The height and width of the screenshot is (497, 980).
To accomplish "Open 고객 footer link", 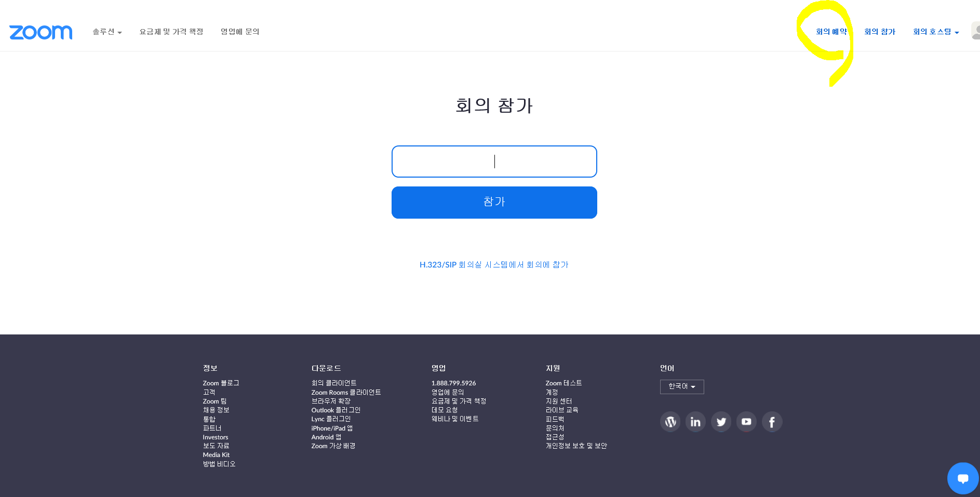I will point(209,392).
